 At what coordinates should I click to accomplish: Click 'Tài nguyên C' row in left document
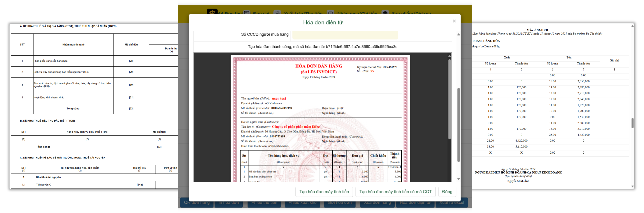(x=44, y=185)
